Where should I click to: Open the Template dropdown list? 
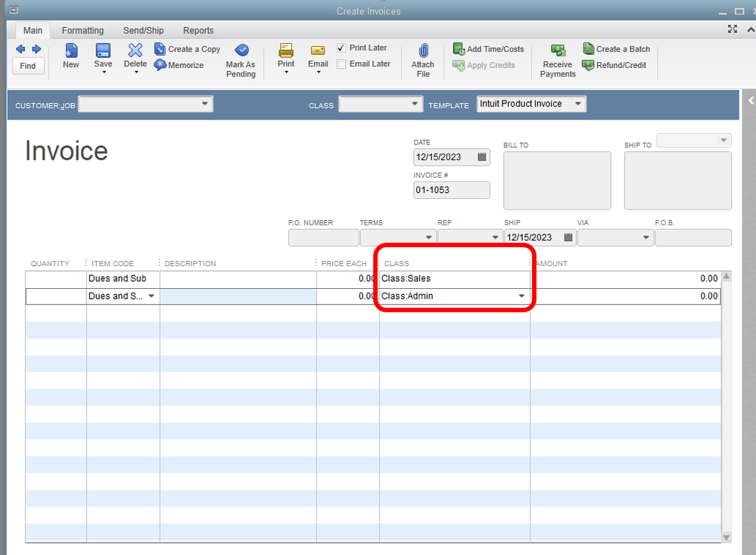click(578, 104)
